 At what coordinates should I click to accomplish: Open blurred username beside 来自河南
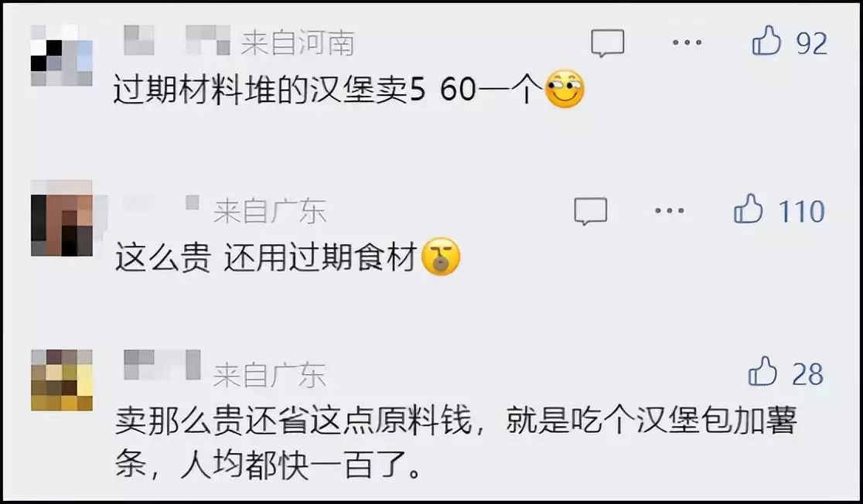(176, 41)
